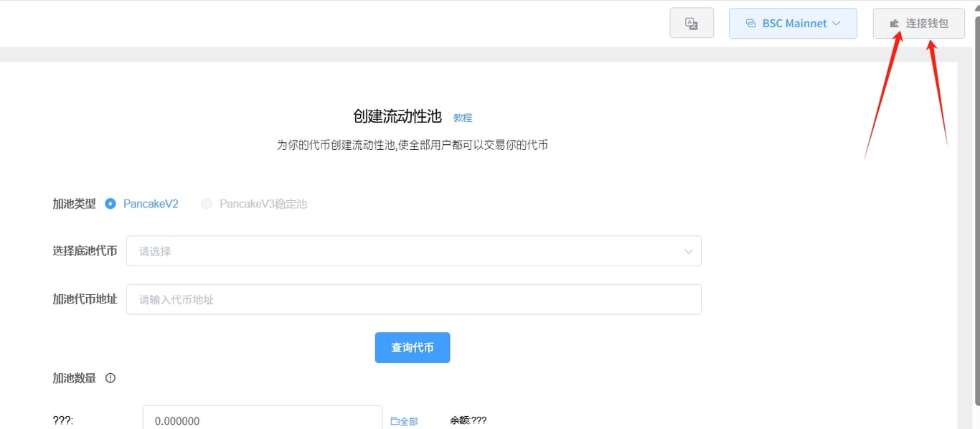Expand the 选择底池代币 base token dropdown
The height and width of the screenshot is (429, 980).
click(414, 251)
